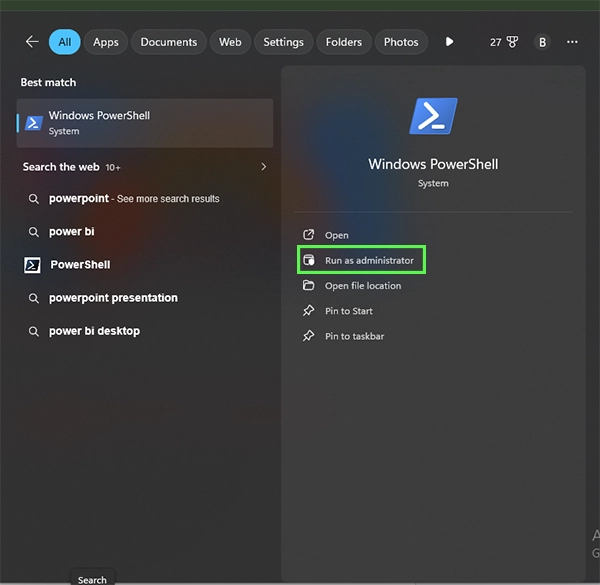This screenshot has height=585, width=600.
Task: Click the large PowerShell logo in details pane
Action: 433,116
